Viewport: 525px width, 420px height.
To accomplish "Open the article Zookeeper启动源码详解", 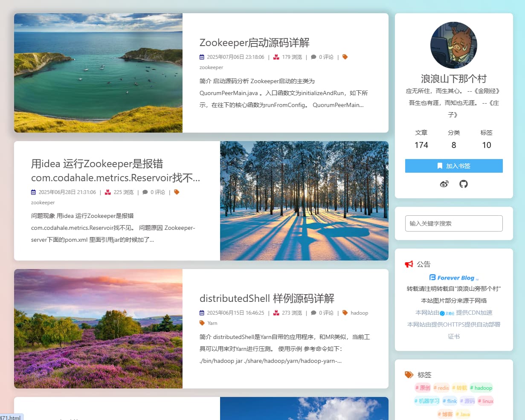I will [255, 43].
